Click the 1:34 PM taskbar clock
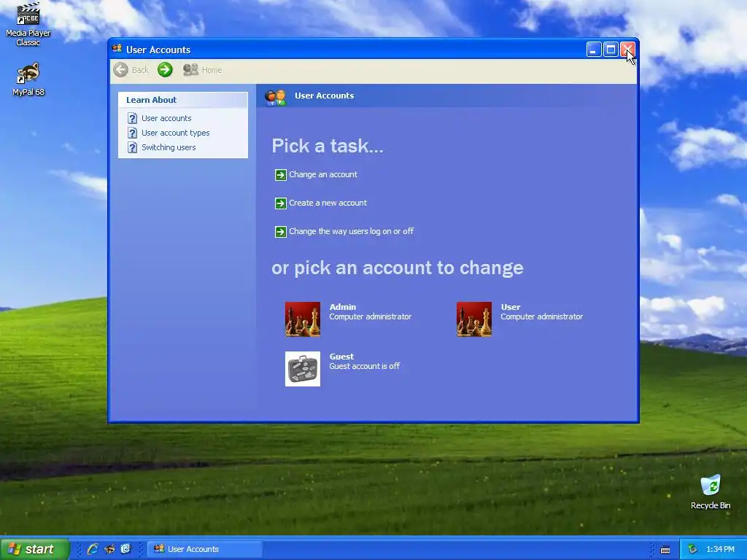Viewport: 747px width, 560px height. pos(720,549)
